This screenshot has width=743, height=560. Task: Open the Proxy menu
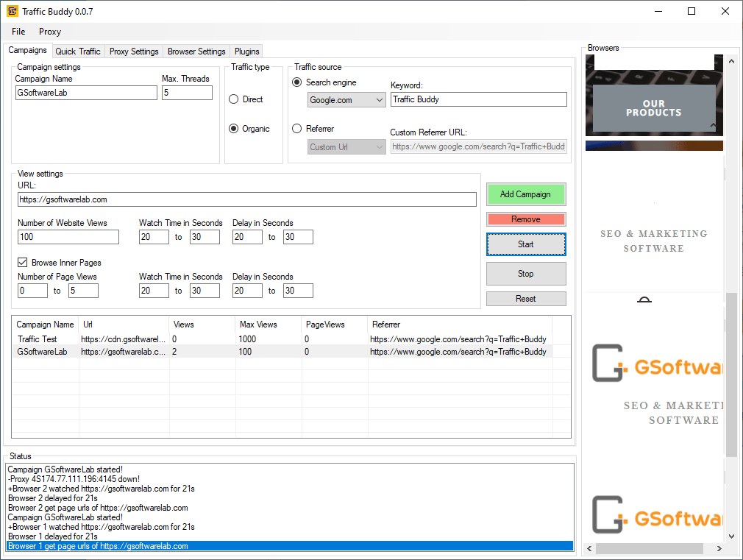50,32
